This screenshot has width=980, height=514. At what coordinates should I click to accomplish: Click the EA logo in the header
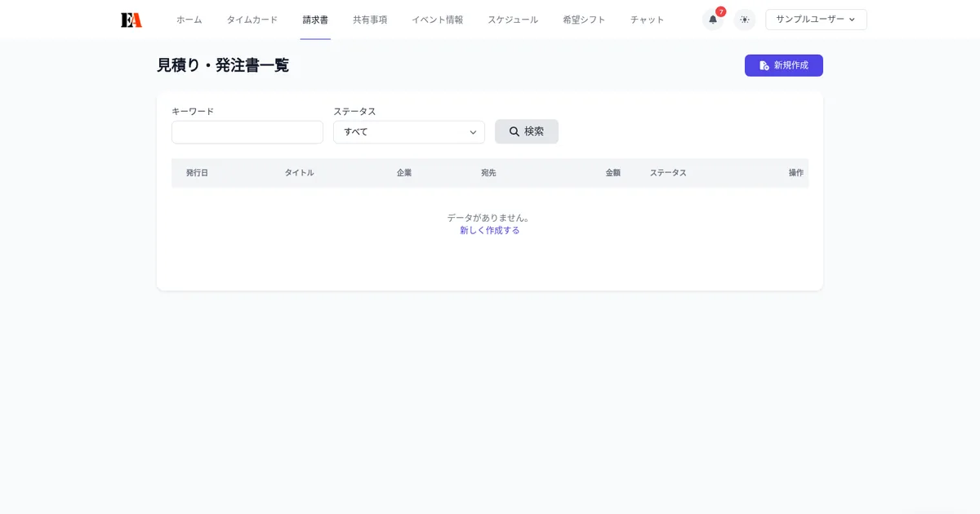(132, 19)
